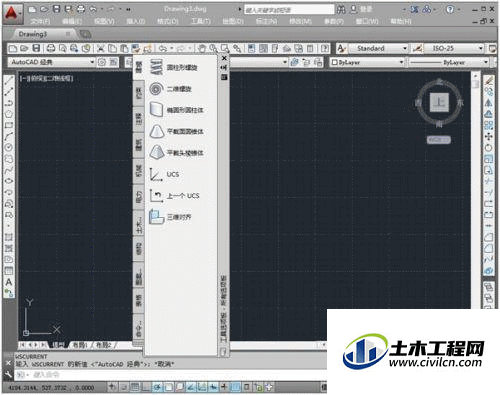This screenshot has height=395, width=500.
Task: Select the Circle draw tool
Action: click(9, 147)
